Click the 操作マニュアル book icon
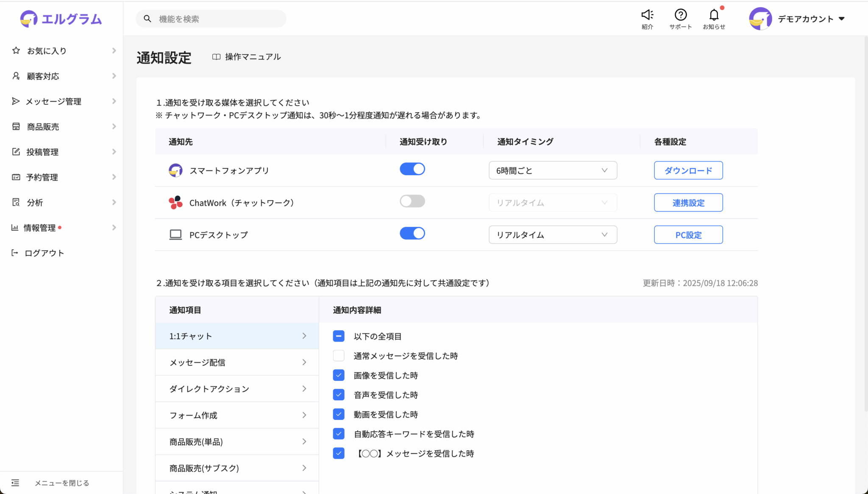Screen dimensions: 868x494 click(x=216, y=57)
